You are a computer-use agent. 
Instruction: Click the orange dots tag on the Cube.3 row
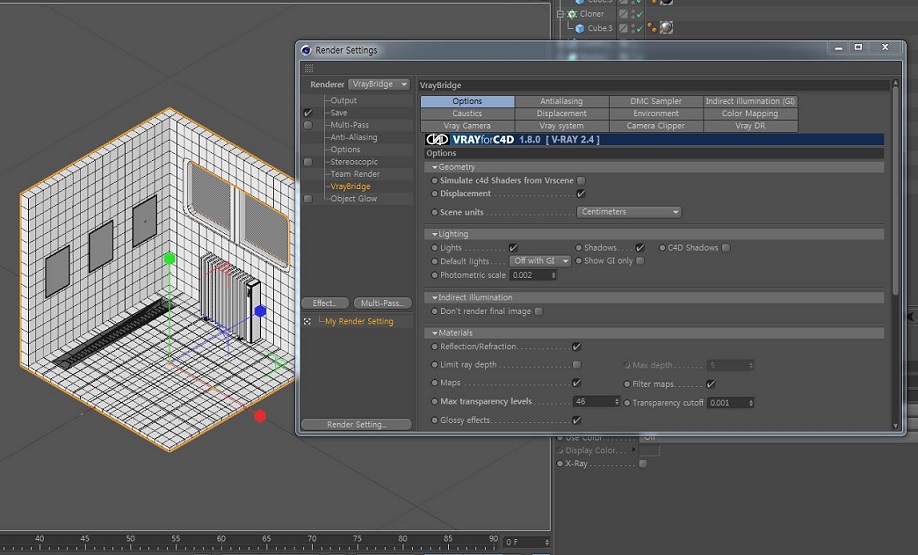tap(652, 28)
